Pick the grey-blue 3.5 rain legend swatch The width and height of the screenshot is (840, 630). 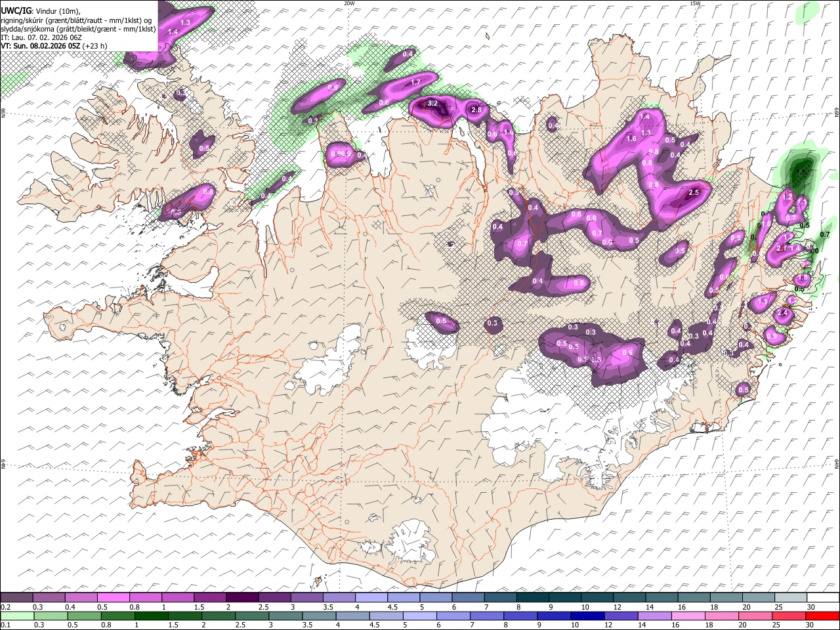(x=320, y=616)
